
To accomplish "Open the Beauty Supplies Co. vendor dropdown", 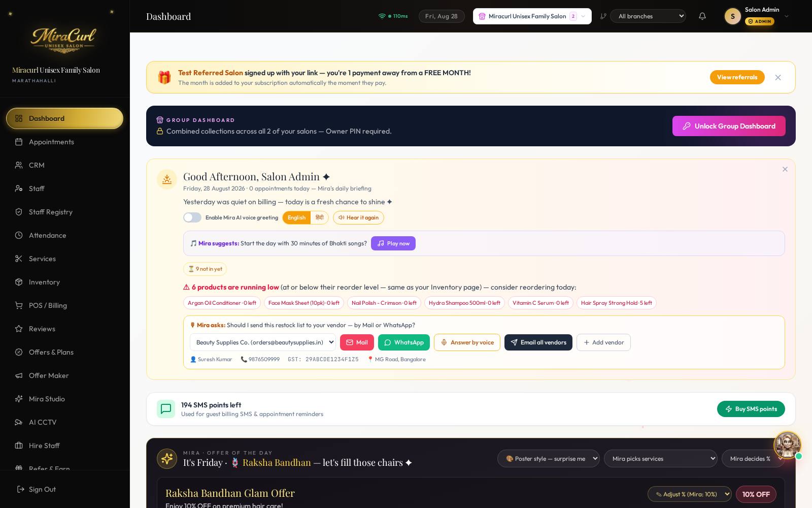I will (x=263, y=342).
